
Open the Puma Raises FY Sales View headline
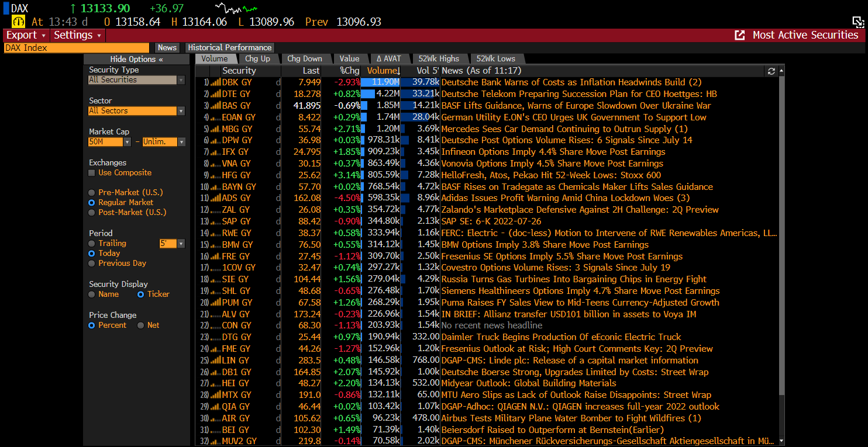[x=580, y=303]
